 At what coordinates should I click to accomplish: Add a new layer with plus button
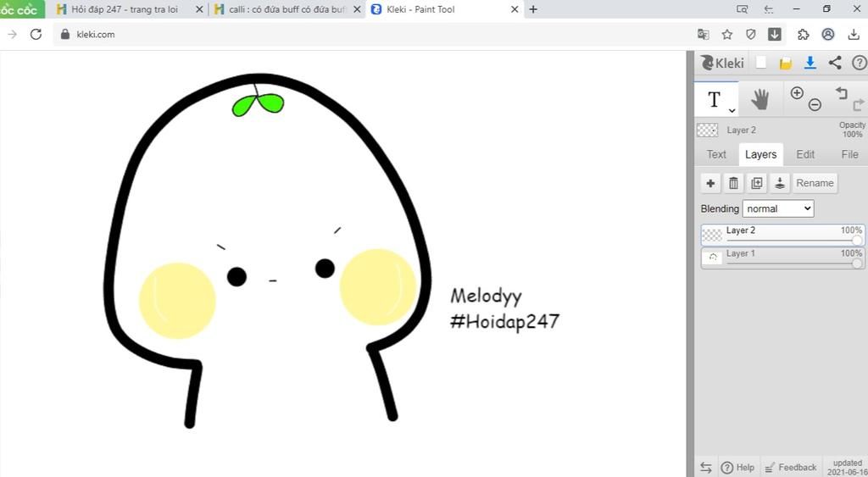(711, 183)
